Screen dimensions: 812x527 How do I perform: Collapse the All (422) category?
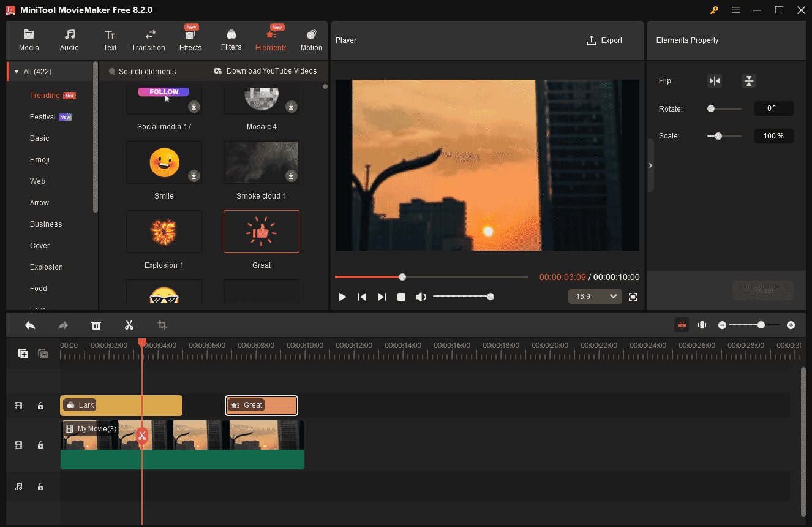(17, 72)
